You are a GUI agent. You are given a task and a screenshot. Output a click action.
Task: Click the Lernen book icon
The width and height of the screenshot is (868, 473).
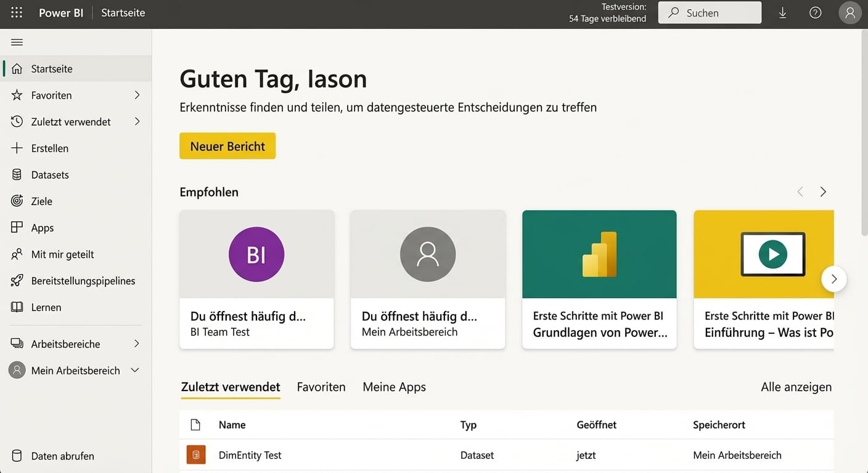[17, 307]
